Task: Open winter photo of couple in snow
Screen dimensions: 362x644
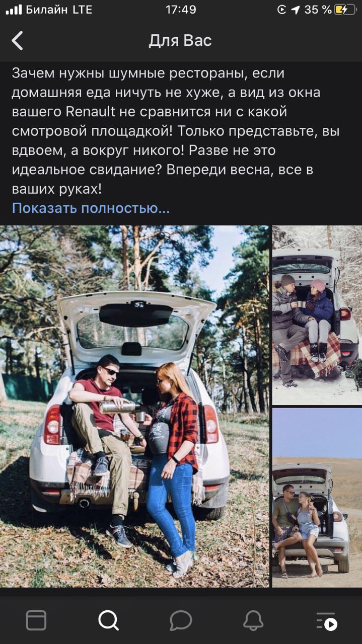Action: (317, 315)
